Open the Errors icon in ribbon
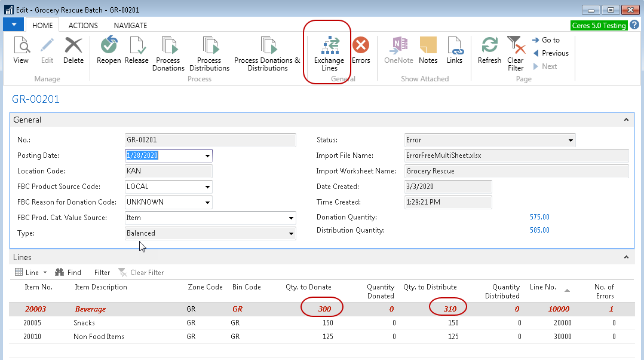The height and width of the screenshot is (360, 644). (361, 47)
